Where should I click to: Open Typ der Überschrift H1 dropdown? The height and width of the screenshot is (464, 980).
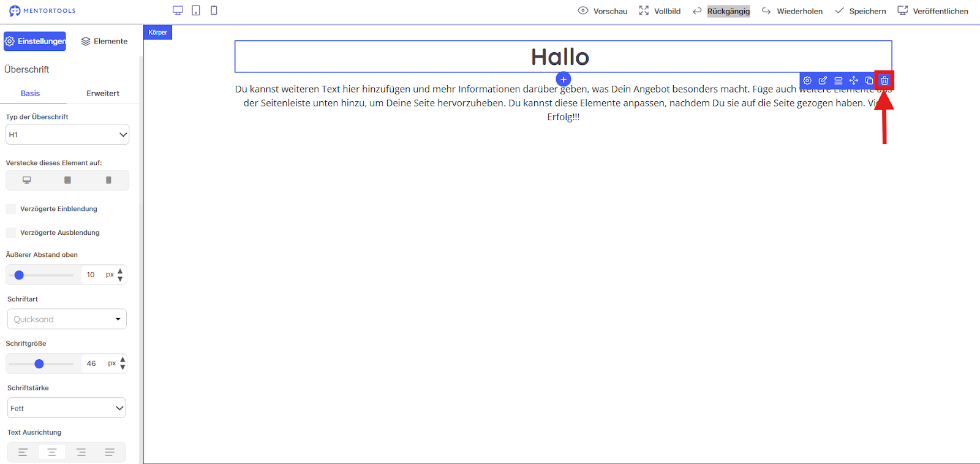click(67, 135)
